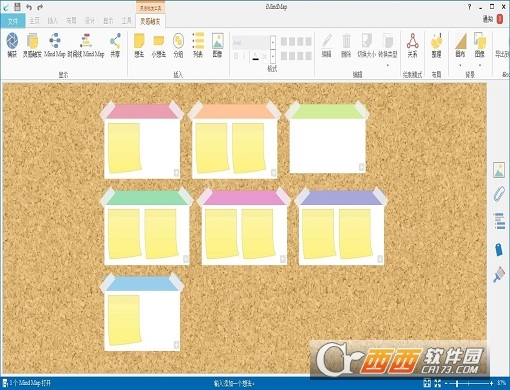The image size is (510, 390).
Task: Expand corner button of pink-header group
Action: tap(176, 172)
